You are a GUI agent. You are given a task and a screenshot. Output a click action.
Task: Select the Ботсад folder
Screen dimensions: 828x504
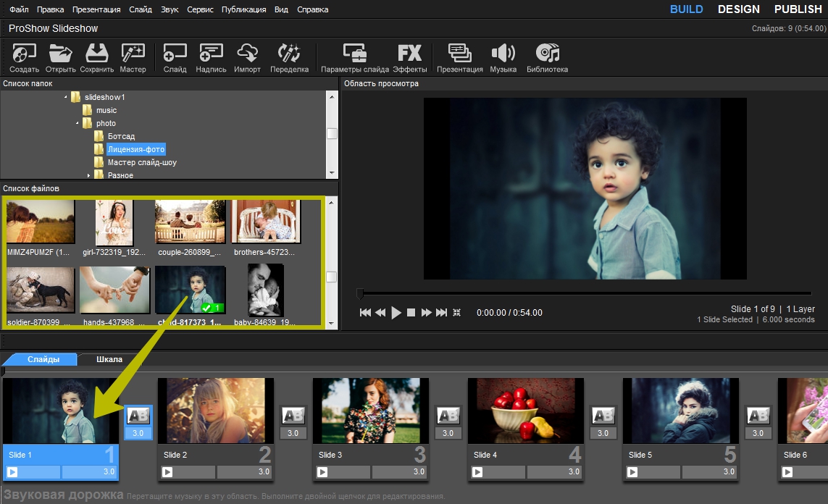121,136
